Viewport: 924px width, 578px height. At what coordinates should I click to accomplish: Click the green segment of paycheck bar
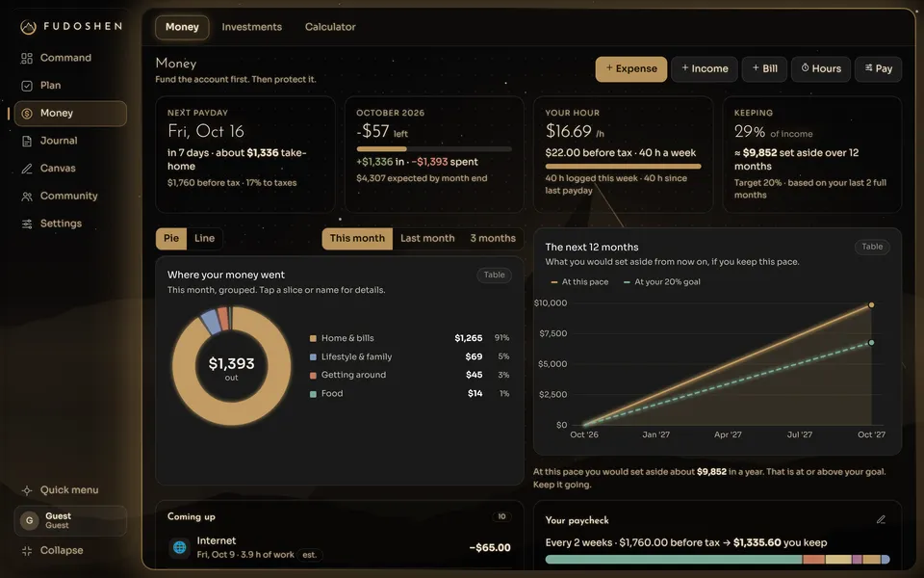tap(674, 559)
